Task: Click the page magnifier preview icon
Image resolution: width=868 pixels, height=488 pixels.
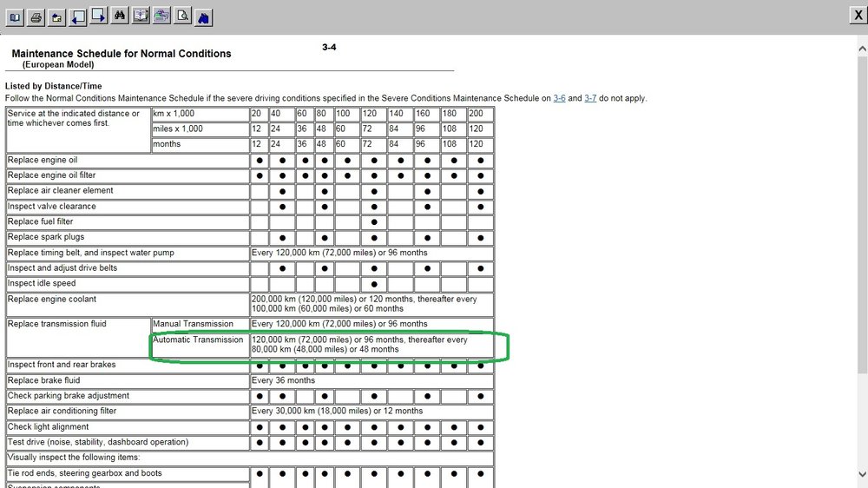Action: [x=182, y=16]
